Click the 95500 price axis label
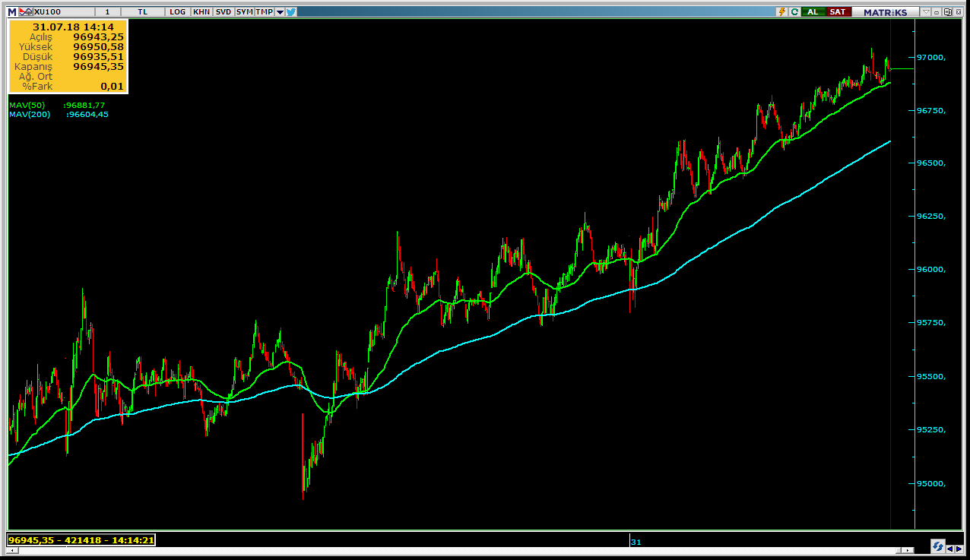Screen dimensions: 970x560 pyautogui.click(x=931, y=377)
